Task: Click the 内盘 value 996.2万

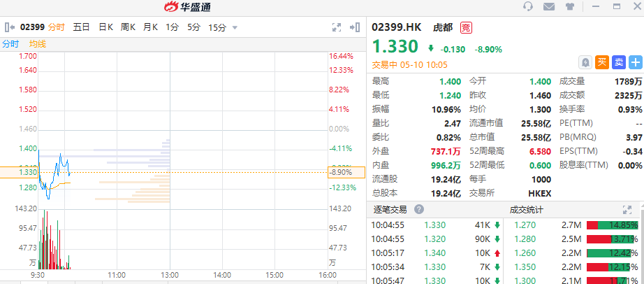Action: [446, 166]
